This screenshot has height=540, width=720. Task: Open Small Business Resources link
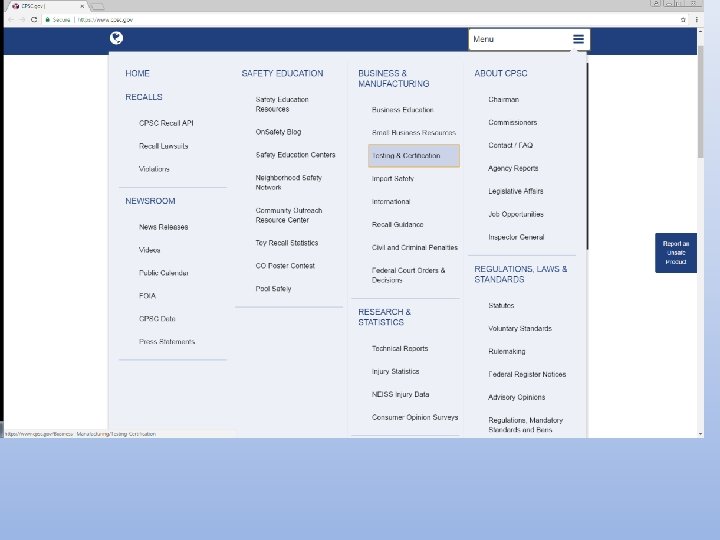414,133
